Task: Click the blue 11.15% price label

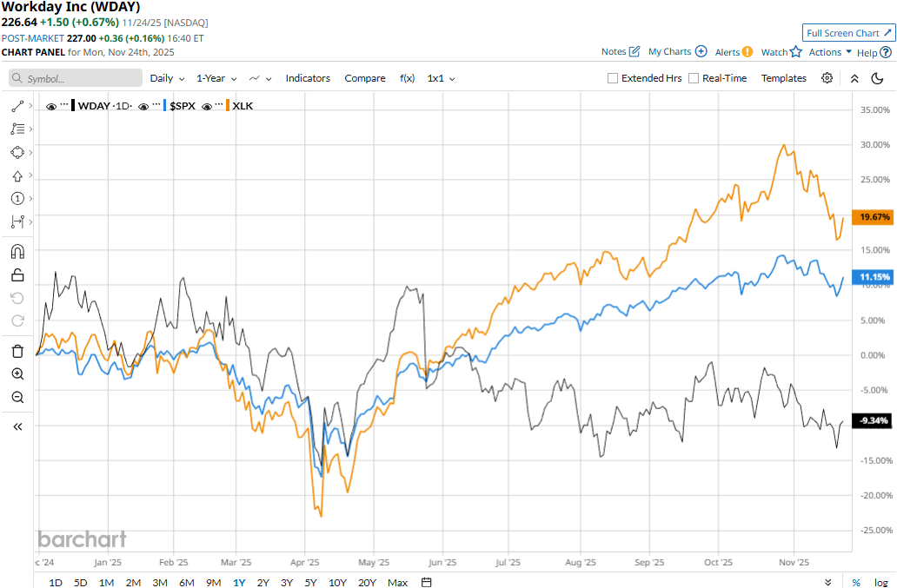Action: 873,277
